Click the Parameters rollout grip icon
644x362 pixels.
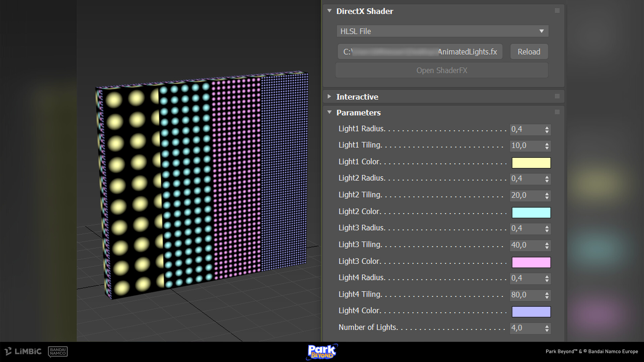(557, 112)
